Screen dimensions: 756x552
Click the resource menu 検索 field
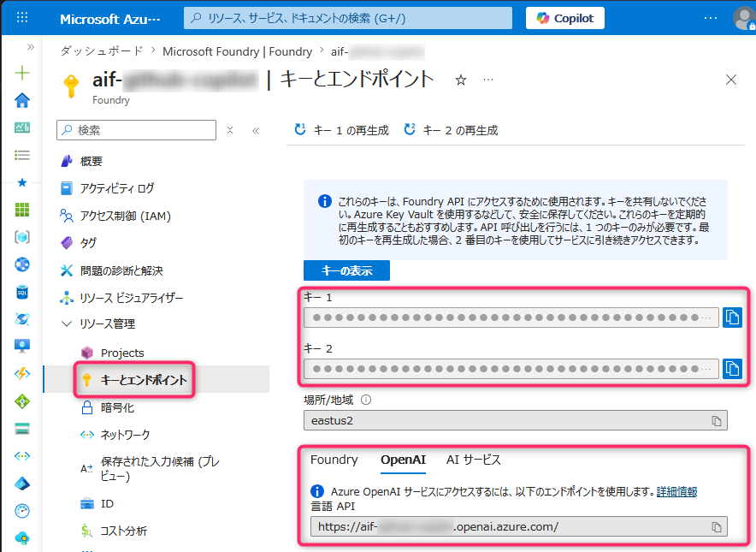click(137, 130)
